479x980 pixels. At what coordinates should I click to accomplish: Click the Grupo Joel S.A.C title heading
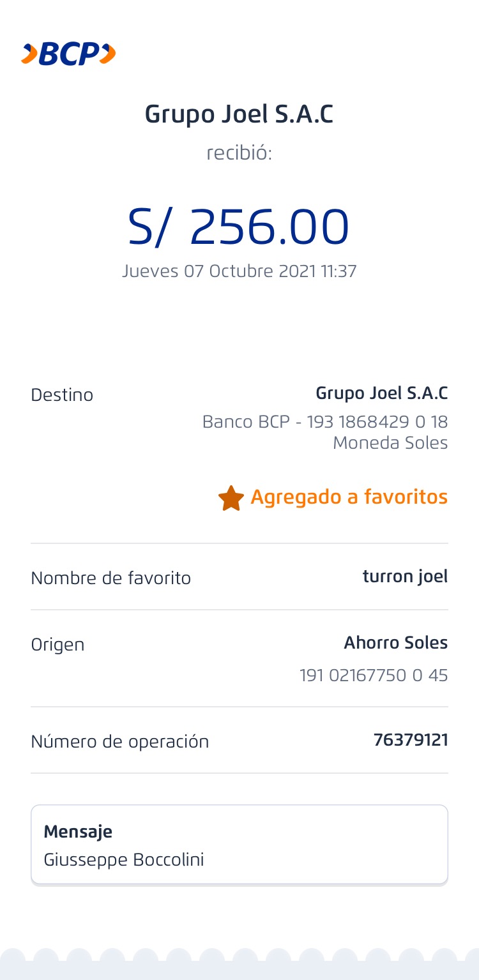240,114
